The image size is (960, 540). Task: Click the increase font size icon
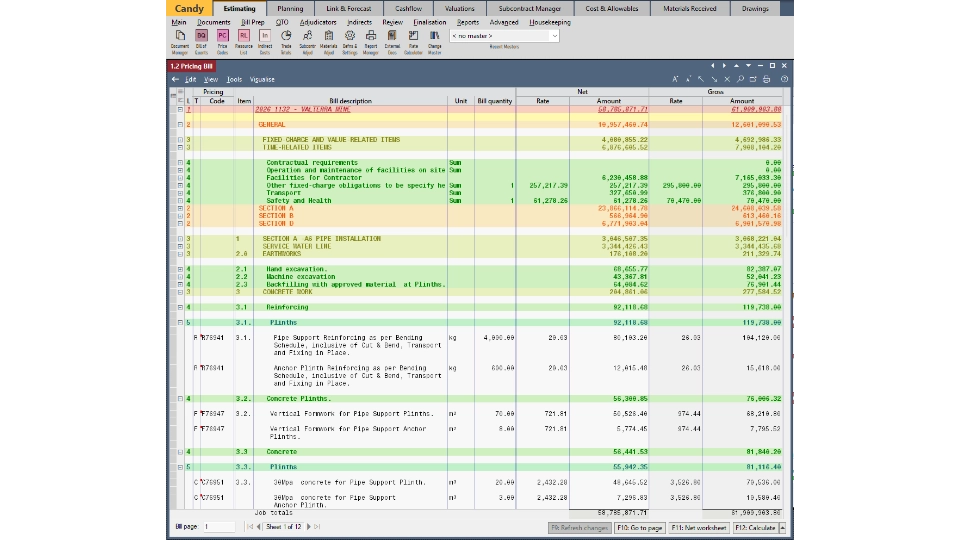pyautogui.click(x=675, y=79)
